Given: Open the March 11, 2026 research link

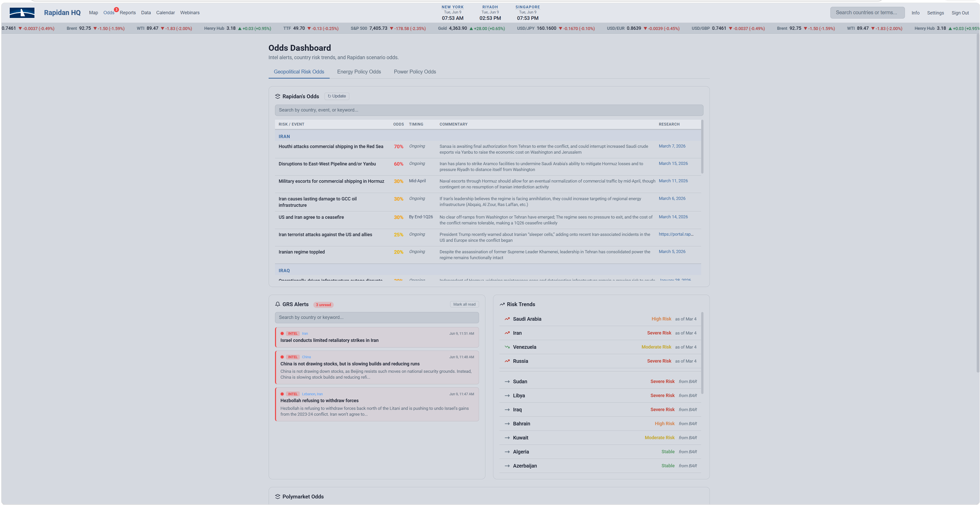Looking at the screenshot, I should point(673,181).
